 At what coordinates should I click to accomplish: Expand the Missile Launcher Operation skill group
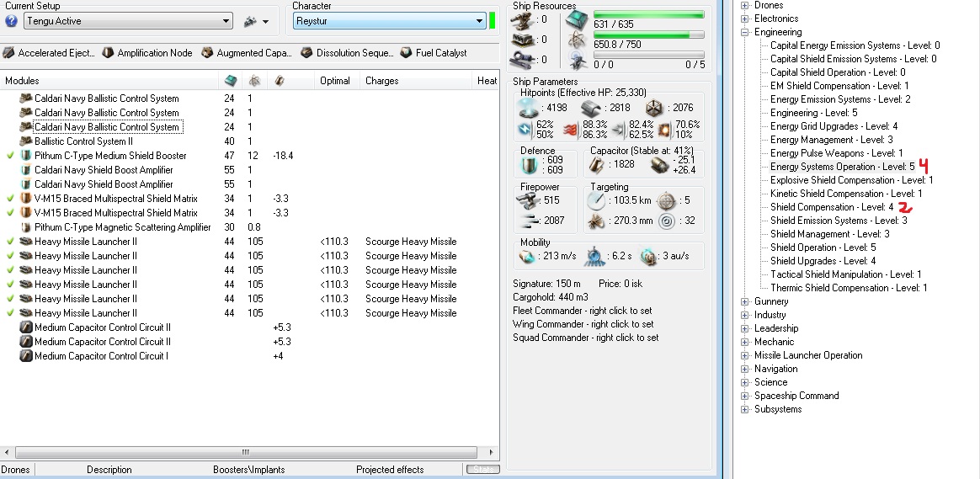744,355
